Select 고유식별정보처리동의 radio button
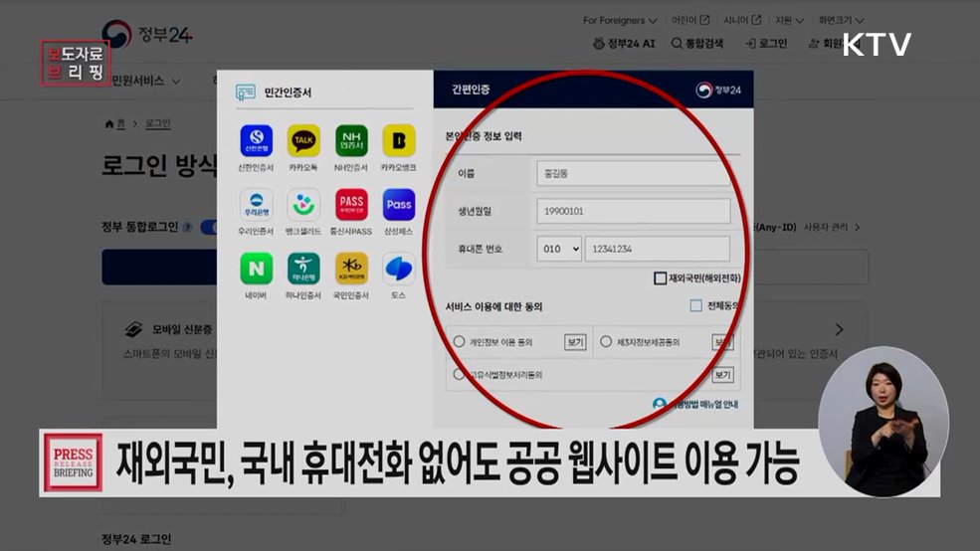Viewport: 980px width, 551px height. (x=459, y=374)
